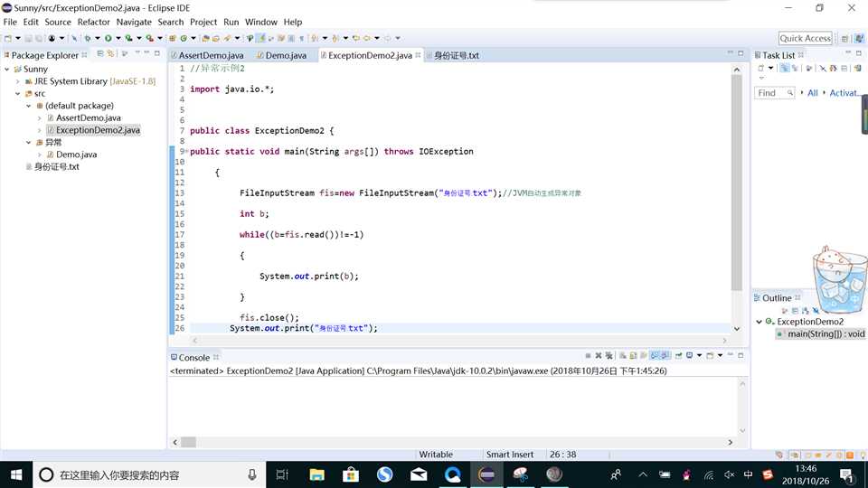
Task: Expand the JRE System Library node
Action: [x=18, y=81]
